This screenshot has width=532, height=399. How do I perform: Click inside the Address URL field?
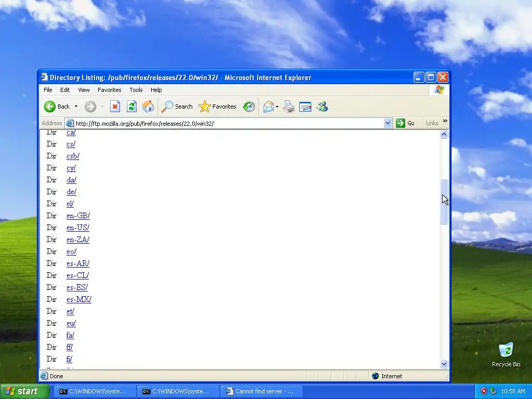click(229, 124)
